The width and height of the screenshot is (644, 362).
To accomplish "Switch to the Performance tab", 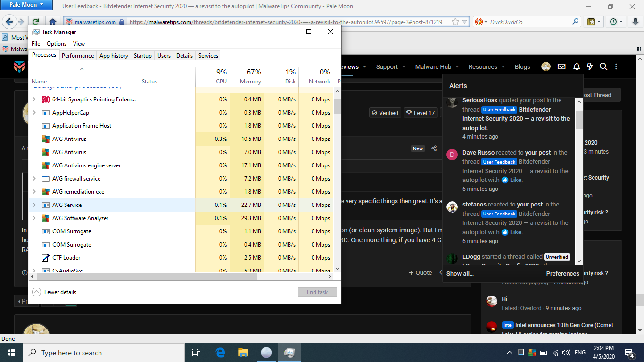I will (78, 56).
